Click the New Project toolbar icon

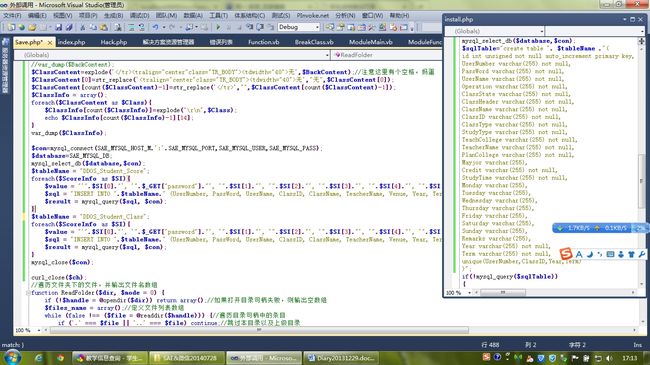[x=11, y=27]
